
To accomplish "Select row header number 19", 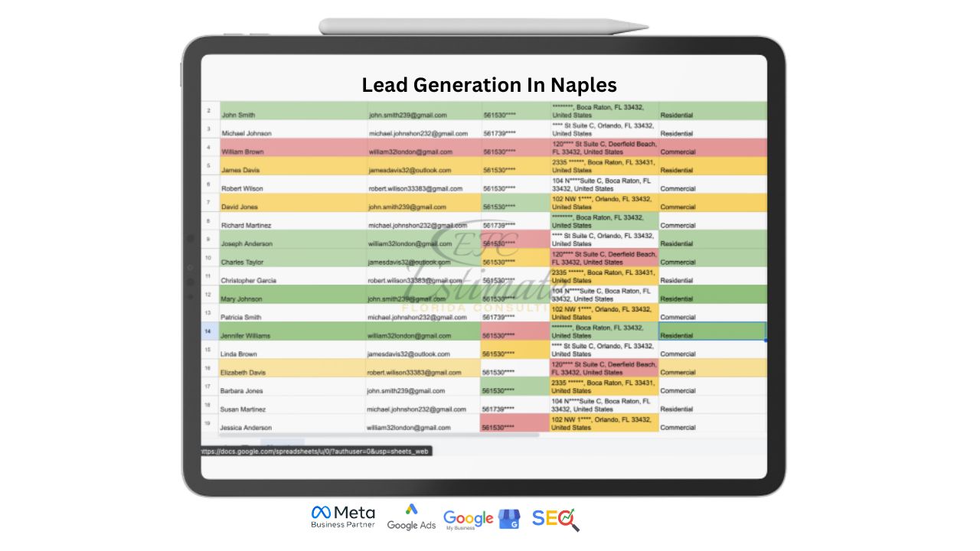I will pos(210,423).
